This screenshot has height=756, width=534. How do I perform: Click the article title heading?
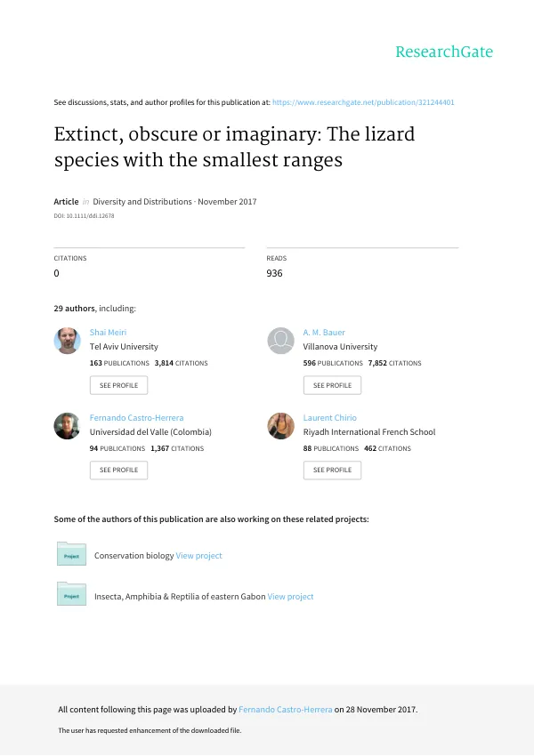(x=234, y=147)
